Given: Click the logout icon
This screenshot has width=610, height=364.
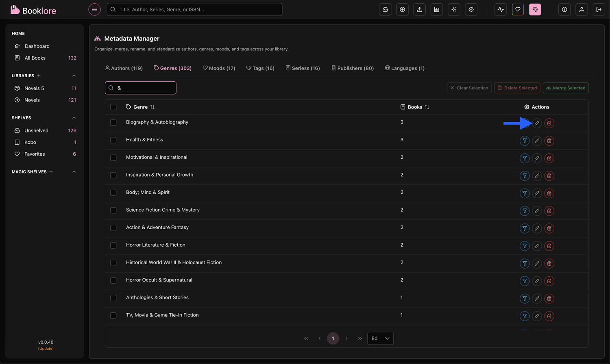Looking at the screenshot, I should tap(599, 9).
